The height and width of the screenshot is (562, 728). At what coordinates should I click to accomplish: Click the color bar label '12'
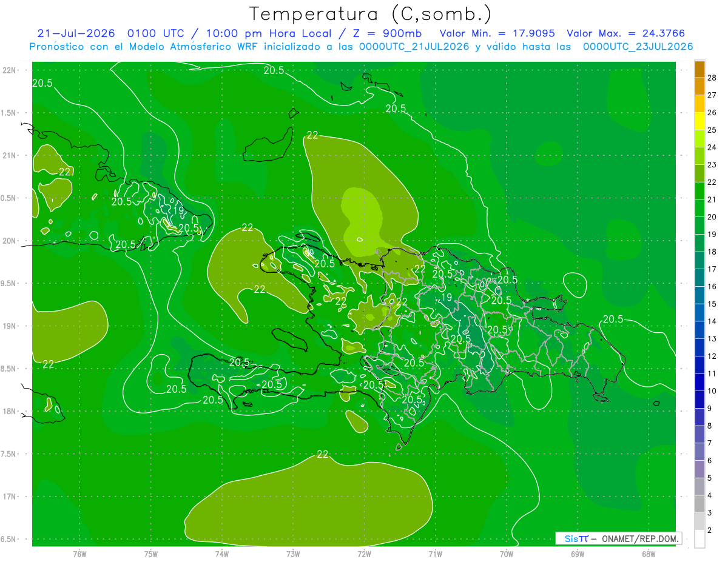pyautogui.click(x=712, y=356)
